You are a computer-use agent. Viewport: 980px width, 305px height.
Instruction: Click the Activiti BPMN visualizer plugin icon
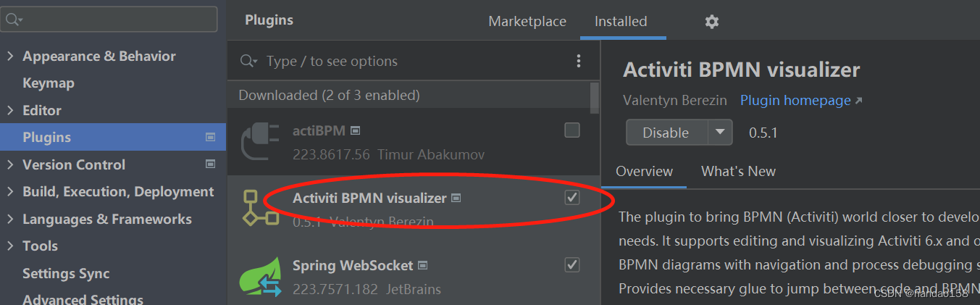260,208
